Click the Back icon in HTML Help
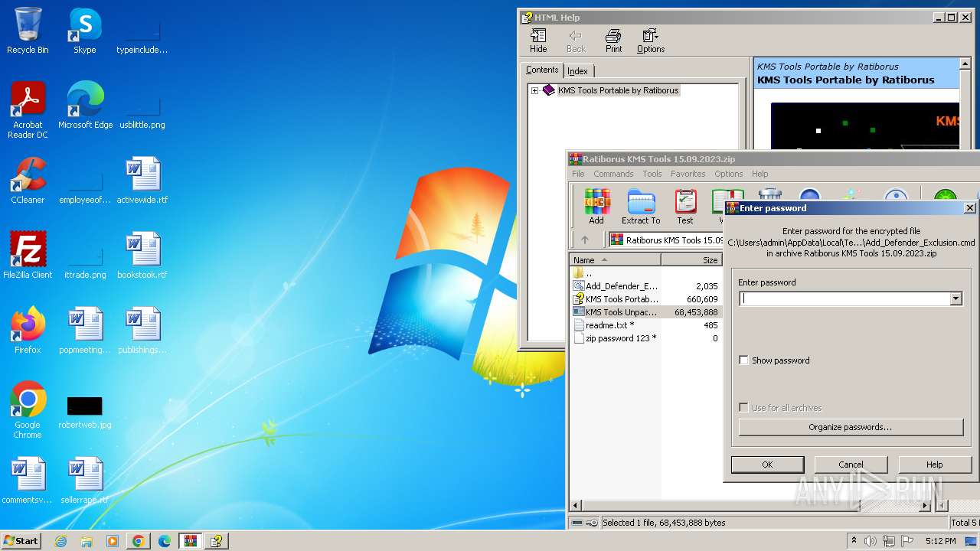Viewport: 980px width, 551px height. [576, 41]
